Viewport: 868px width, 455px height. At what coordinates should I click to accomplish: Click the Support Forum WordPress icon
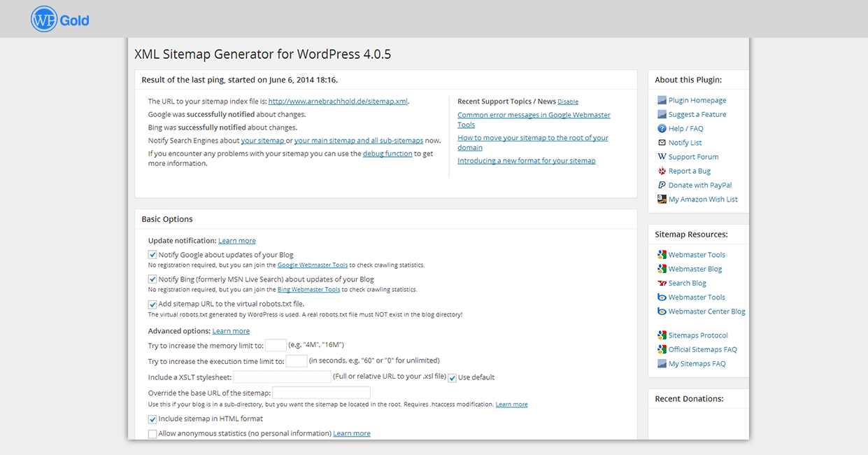tap(662, 157)
